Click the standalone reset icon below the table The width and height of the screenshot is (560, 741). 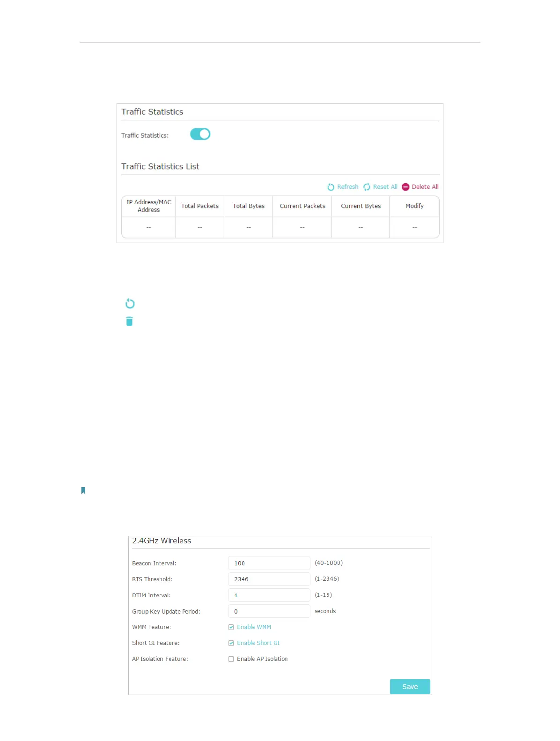[130, 304]
